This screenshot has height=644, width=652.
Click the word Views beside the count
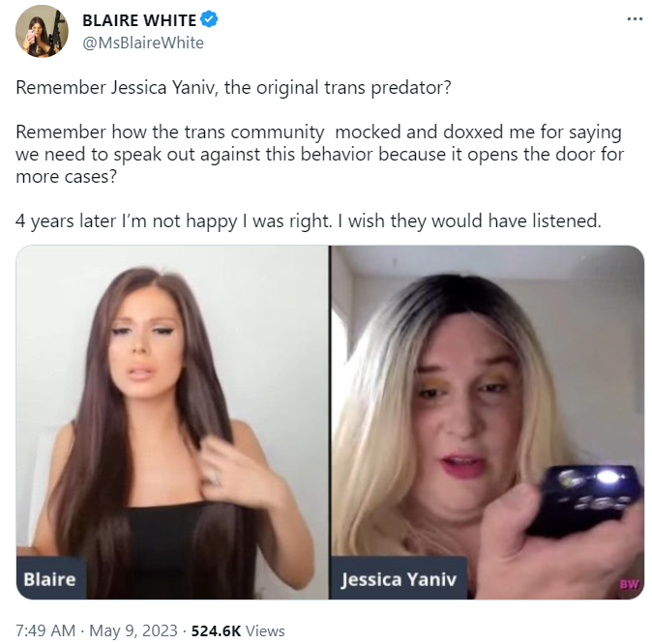click(x=265, y=630)
